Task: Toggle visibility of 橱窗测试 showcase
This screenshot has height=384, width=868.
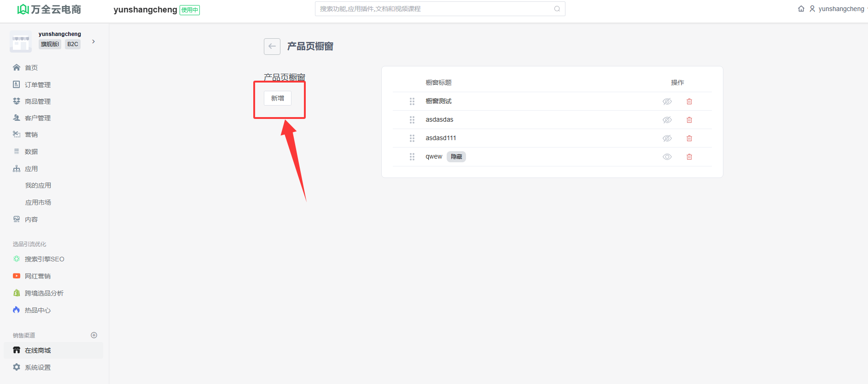Action: click(667, 101)
